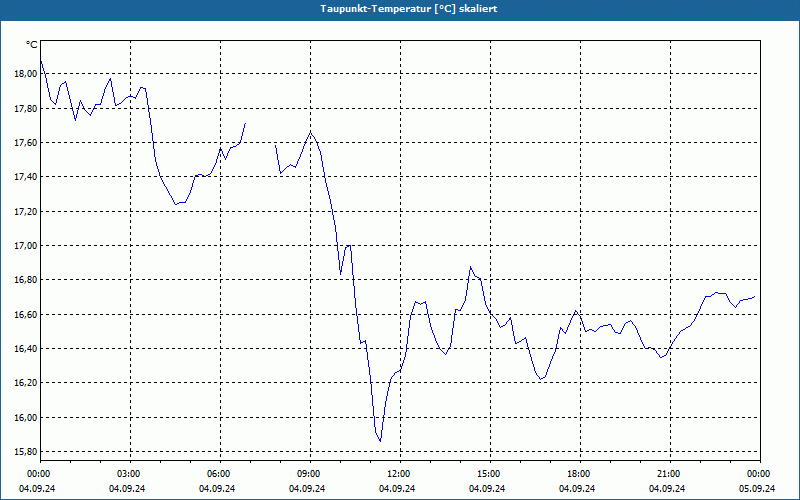Click the '18:00' time axis label
Screen dimensions: 800x500
point(580,474)
